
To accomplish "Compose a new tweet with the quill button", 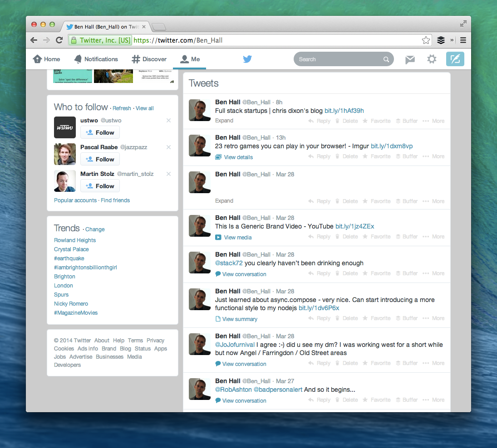I will click(x=455, y=59).
